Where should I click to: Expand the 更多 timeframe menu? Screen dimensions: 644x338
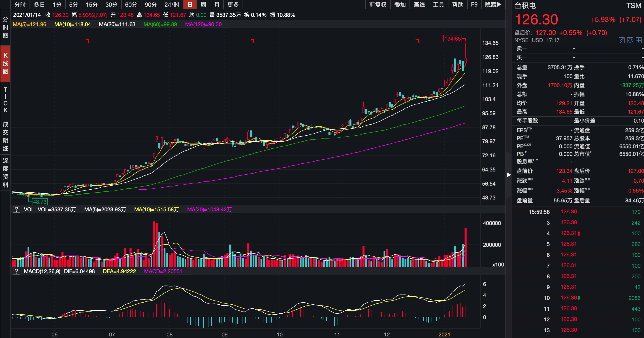233,4
